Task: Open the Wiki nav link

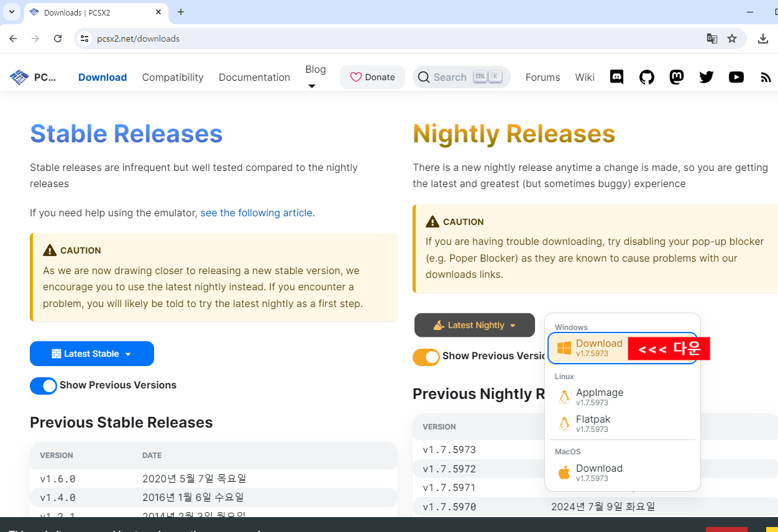Action: click(x=585, y=77)
